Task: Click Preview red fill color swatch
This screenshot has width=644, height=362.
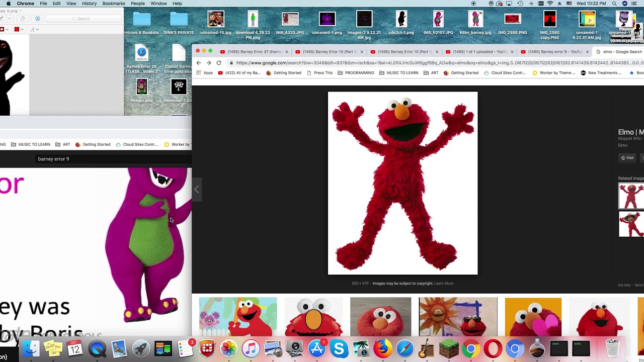Action: (x=17, y=29)
